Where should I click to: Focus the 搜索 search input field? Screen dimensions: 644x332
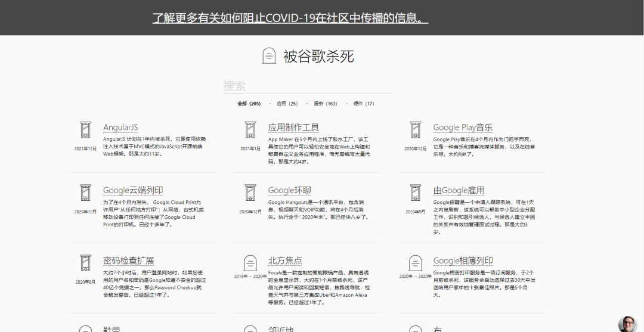(x=306, y=86)
